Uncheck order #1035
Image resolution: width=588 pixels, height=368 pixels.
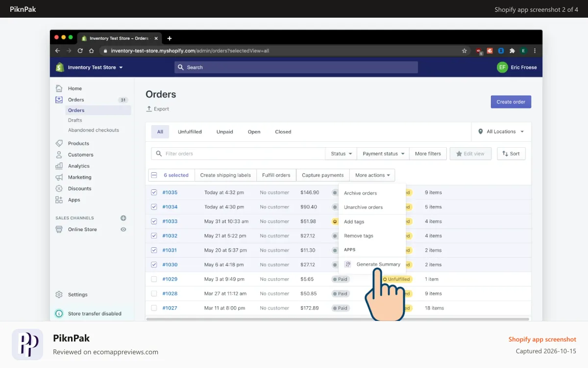pos(154,192)
